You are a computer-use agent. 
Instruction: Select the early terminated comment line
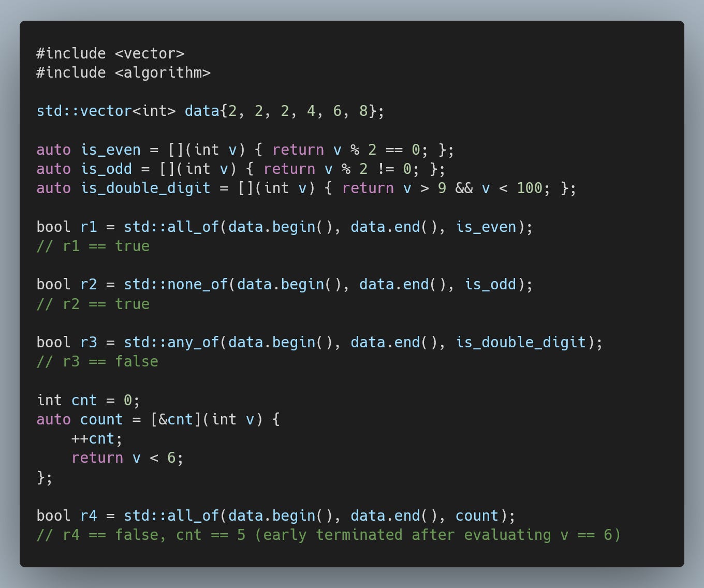coord(326,535)
